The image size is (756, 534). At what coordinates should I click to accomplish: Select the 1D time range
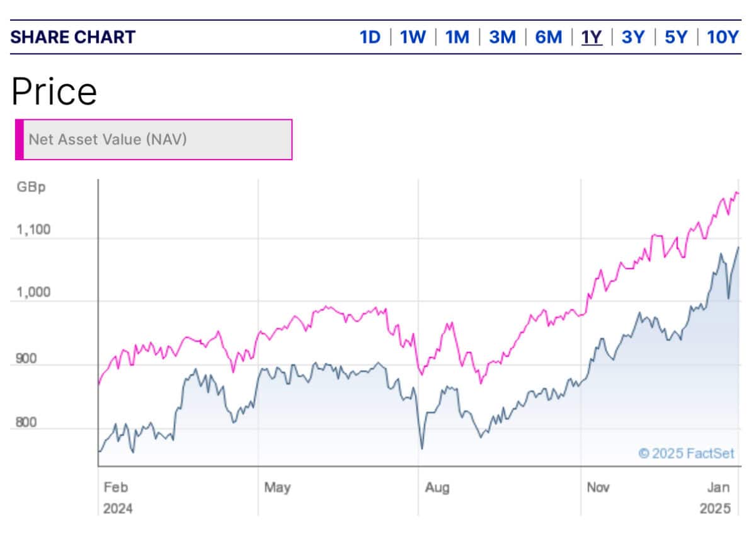coord(370,37)
